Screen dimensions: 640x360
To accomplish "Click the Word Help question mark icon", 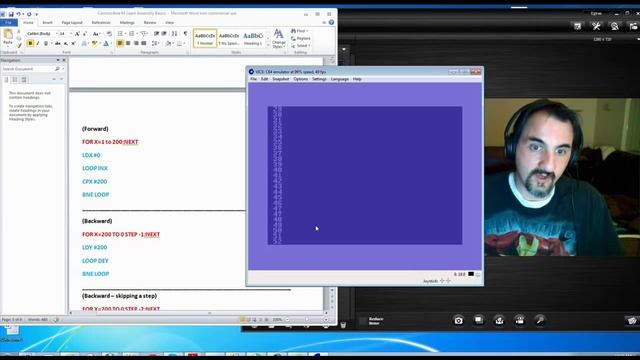I will tap(331, 22).
